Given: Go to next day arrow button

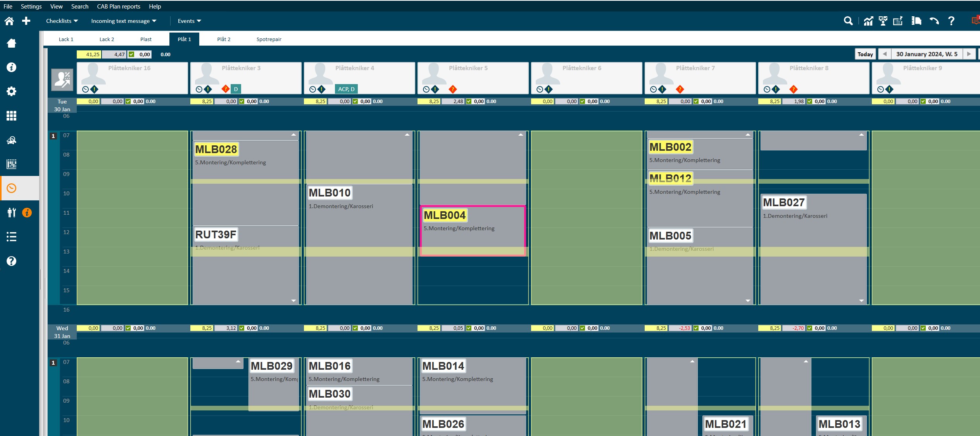Looking at the screenshot, I should (x=969, y=54).
